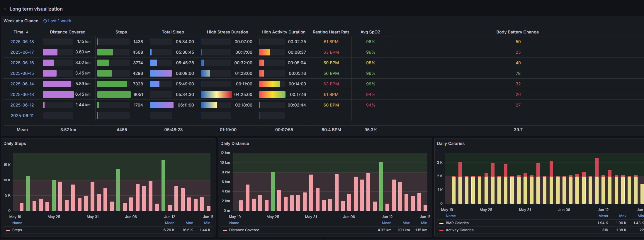The width and height of the screenshot is (644, 240).
Task: Click the Last 1 week clock icon
Action: 45,21
